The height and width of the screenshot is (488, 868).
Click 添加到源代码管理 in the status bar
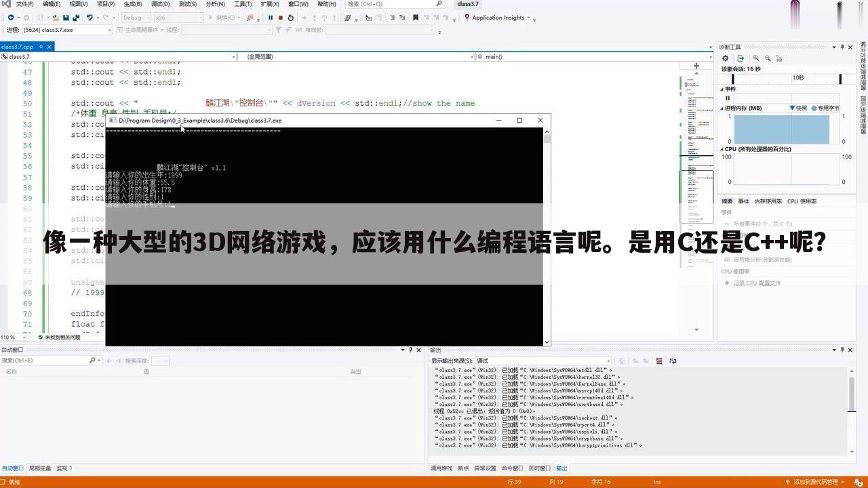click(816, 482)
